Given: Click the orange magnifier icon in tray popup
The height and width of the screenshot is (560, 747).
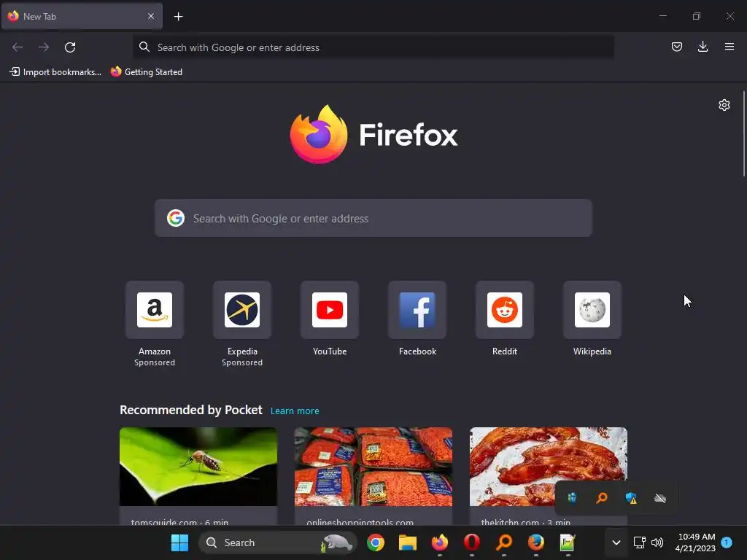Looking at the screenshot, I should click(x=602, y=498).
